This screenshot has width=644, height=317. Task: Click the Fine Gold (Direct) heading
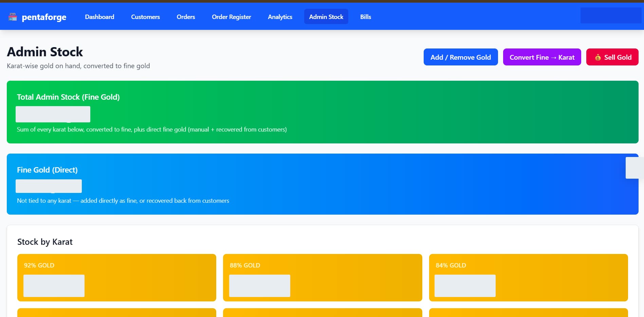pos(47,170)
